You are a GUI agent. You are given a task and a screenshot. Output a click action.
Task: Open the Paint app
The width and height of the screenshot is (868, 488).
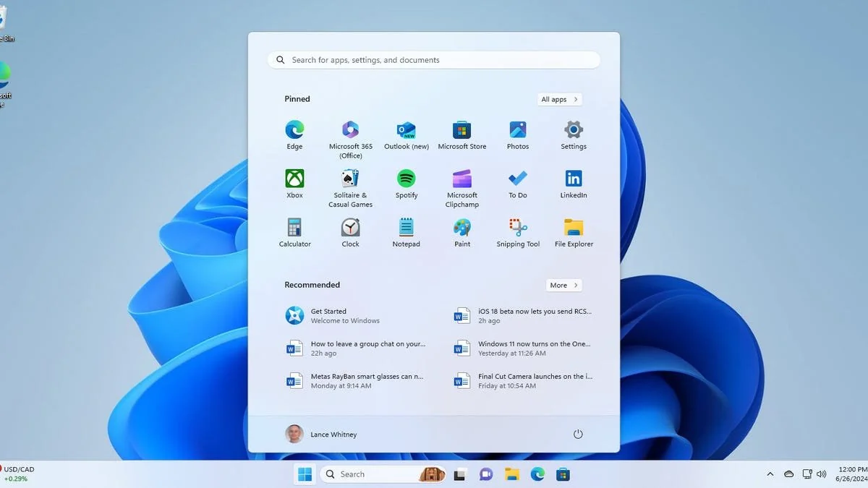(x=462, y=232)
